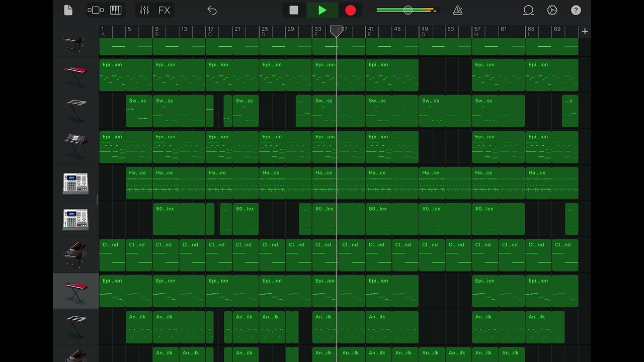Select the unhighlighted red keyboard track icon
644x362 pixels.
tap(75, 74)
